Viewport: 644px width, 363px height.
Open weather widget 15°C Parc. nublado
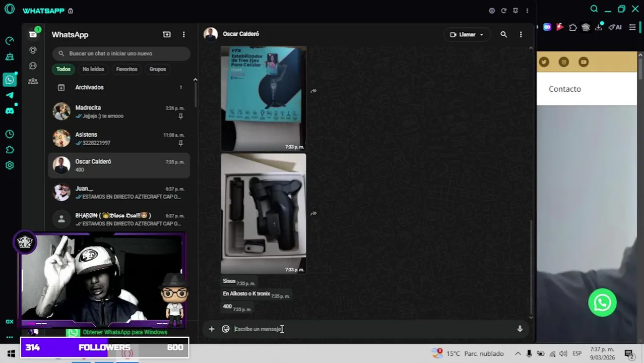(468, 353)
